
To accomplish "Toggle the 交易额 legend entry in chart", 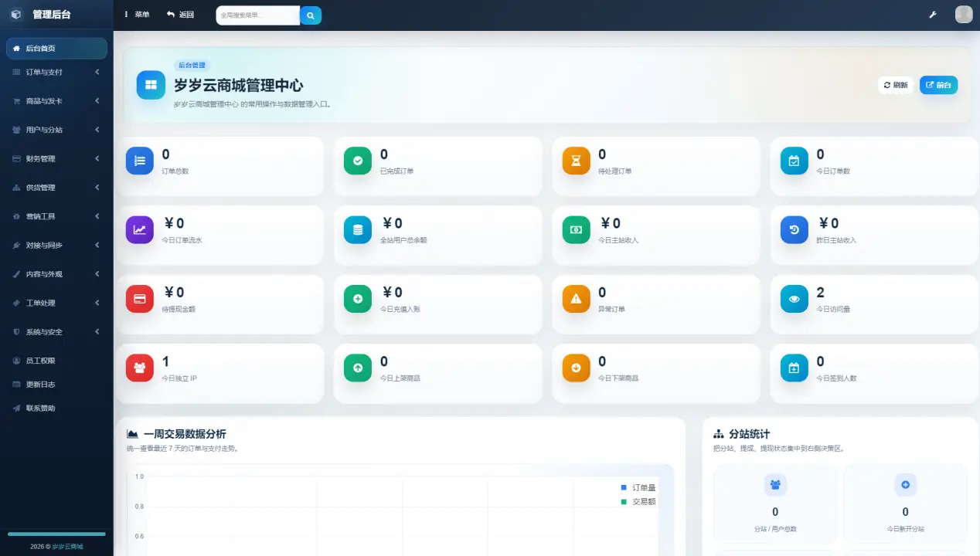I will pos(638,502).
